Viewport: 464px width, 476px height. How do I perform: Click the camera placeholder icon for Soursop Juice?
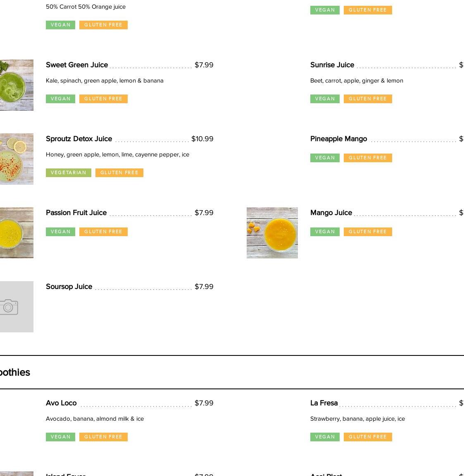click(x=10, y=307)
